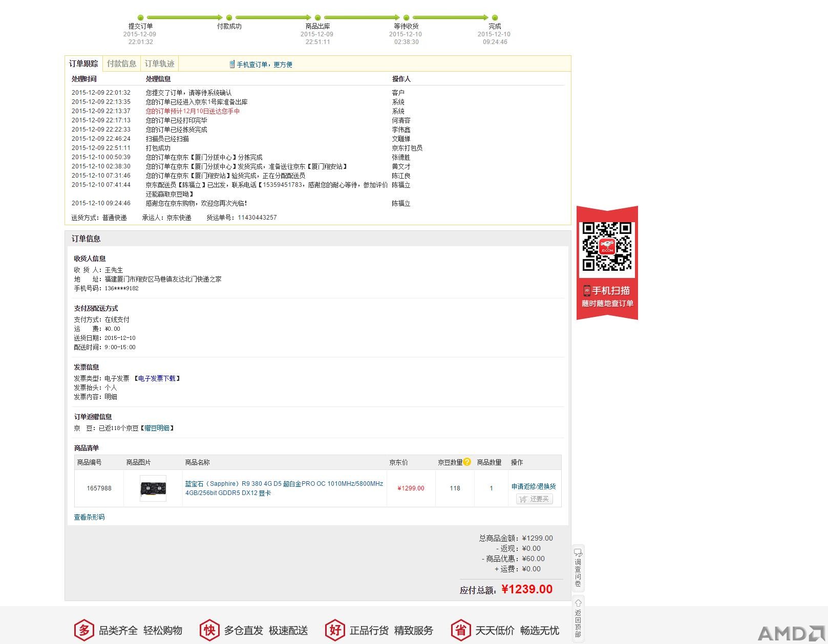Click the 完成 progress step dot
Image resolution: width=828 pixels, height=644 pixels.
tap(495, 17)
